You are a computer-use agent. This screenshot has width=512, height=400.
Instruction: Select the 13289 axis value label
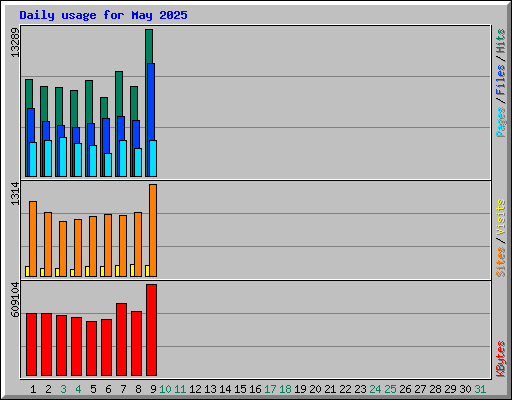coord(15,42)
